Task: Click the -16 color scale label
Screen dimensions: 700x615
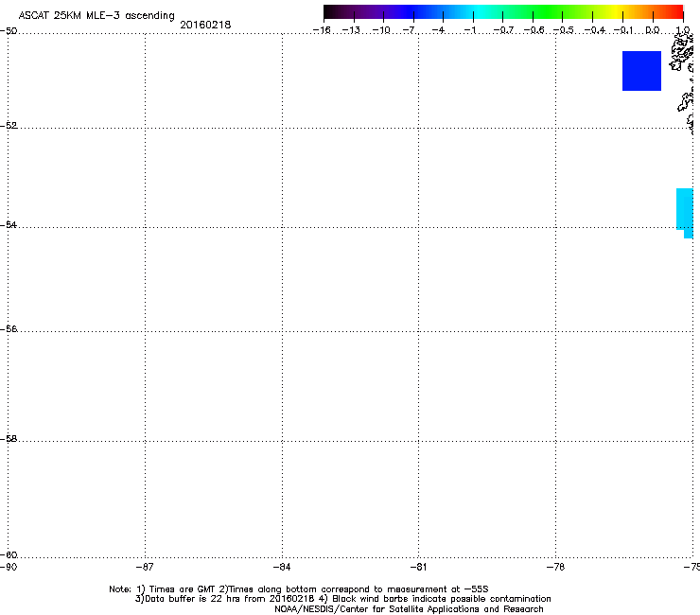Action: [322, 30]
